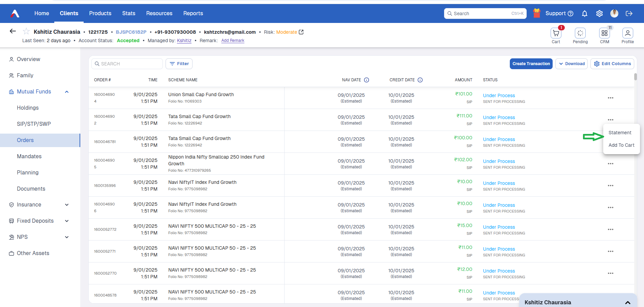Star the client Kshitiz Chaurasia
Screen dimensions: 644x307
26,32
